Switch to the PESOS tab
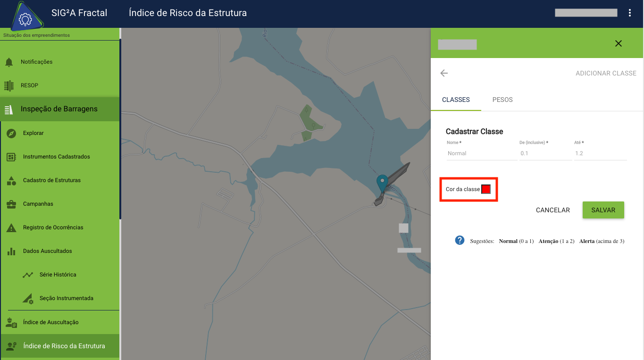 pos(502,100)
